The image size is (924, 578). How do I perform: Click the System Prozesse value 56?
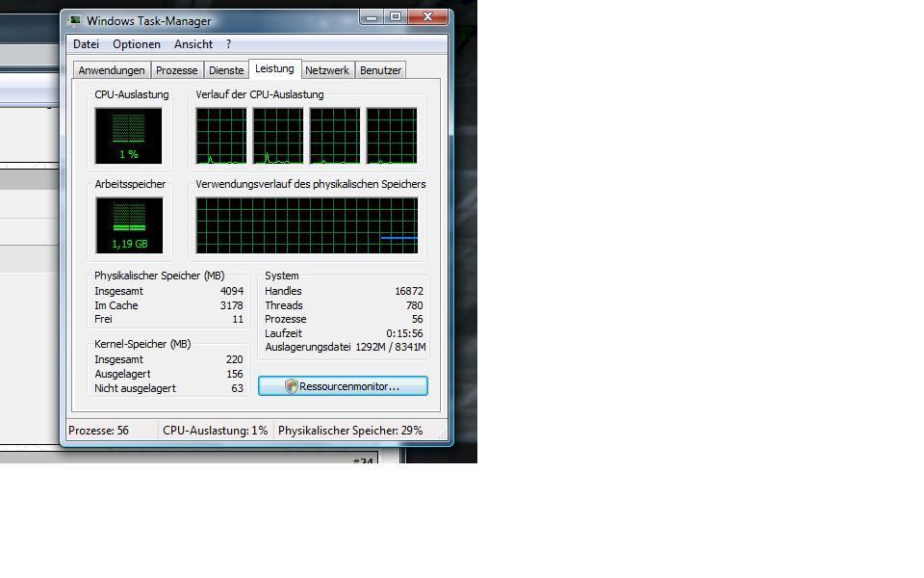coord(417,319)
